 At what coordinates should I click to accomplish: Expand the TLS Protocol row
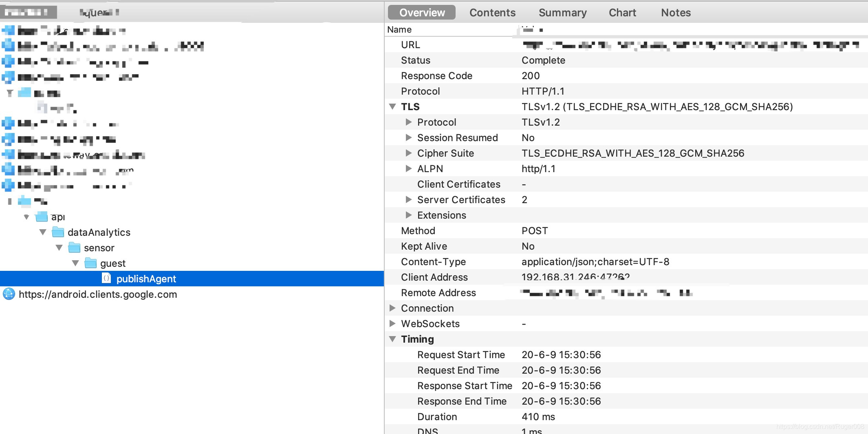tap(408, 122)
